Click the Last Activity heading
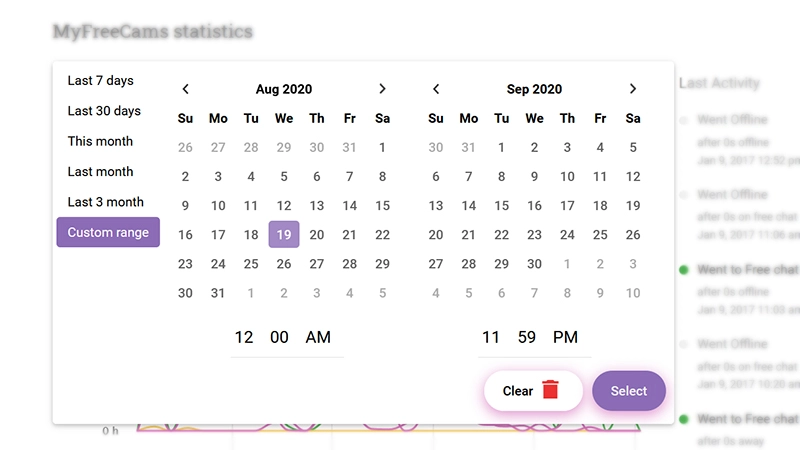 pos(719,83)
